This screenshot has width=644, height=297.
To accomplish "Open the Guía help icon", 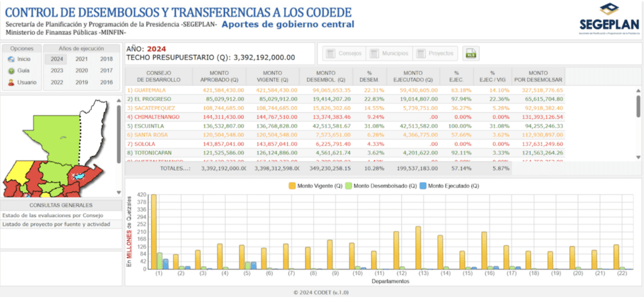I will click(11, 70).
